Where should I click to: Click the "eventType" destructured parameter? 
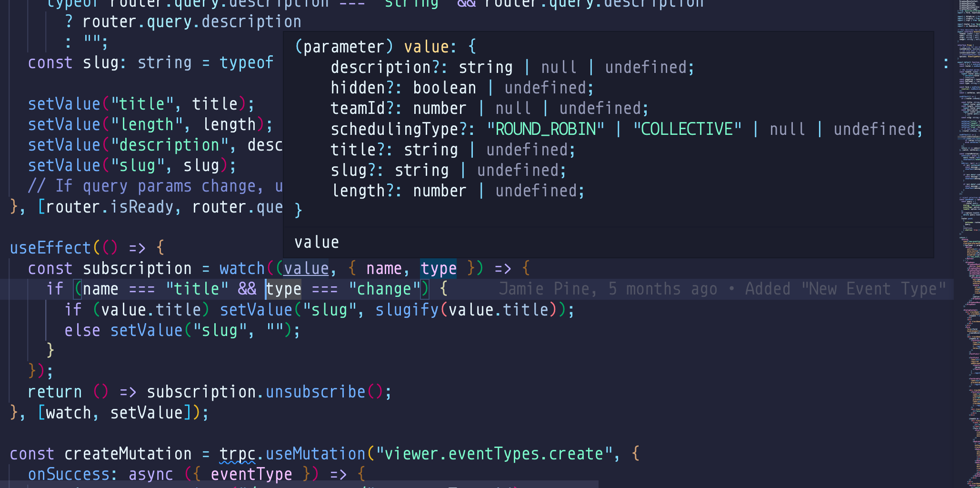click(x=251, y=474)
